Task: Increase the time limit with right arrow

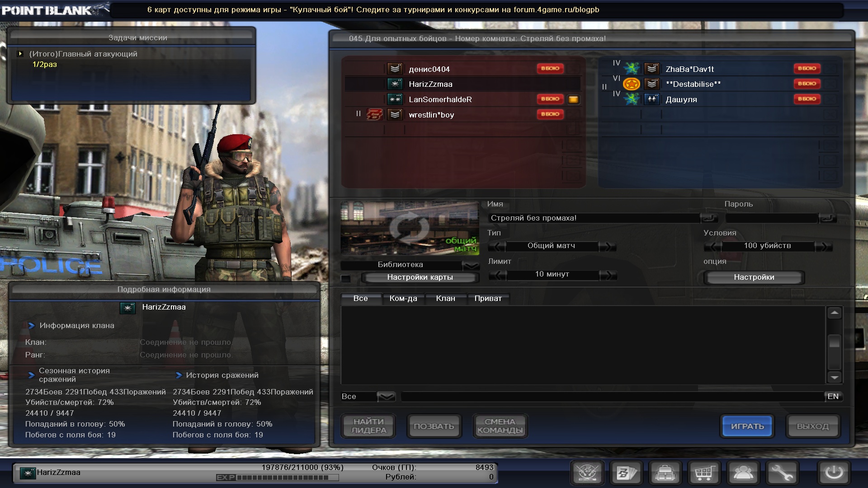Action: coord(608,275)
